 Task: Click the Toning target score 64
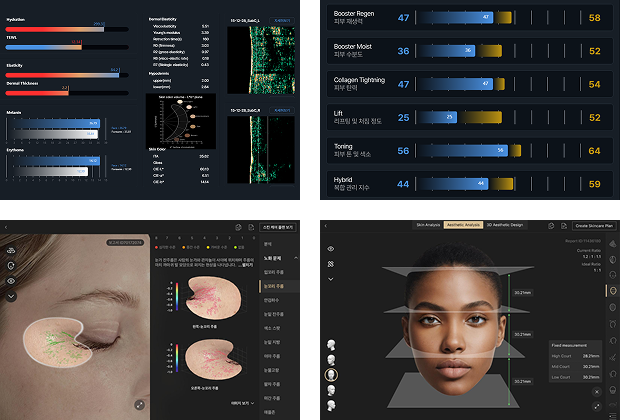pyautogui.click(x=594, y=151)
